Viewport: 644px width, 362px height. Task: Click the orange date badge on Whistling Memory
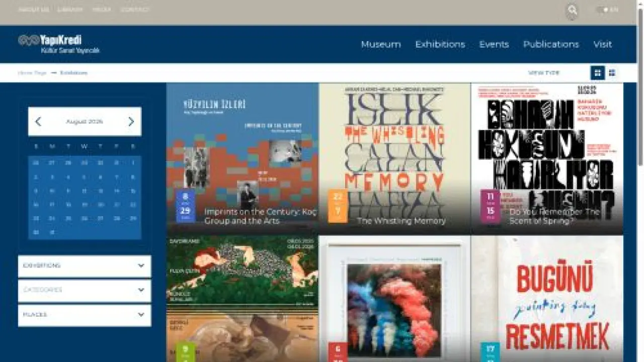click(338, 206)
